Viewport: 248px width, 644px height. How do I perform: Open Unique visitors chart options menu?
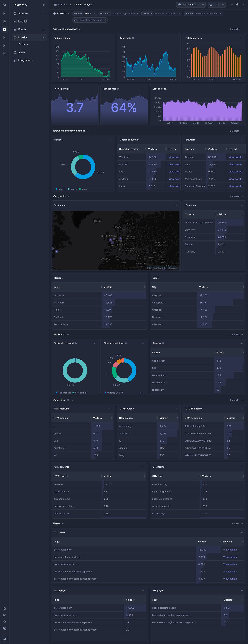tap(110, 38)
